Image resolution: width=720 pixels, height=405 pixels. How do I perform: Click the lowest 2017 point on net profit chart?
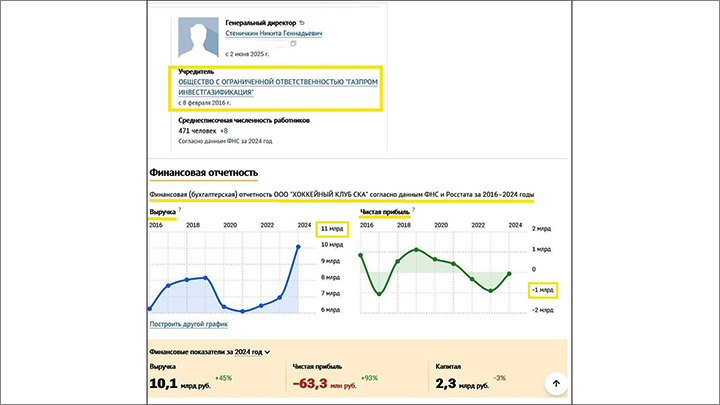(379, 294)
